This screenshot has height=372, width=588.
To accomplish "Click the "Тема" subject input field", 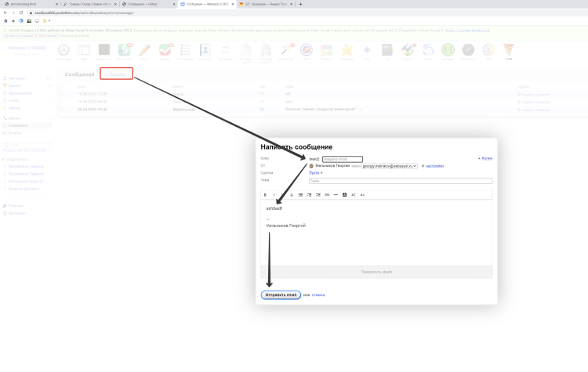I will point(400,181).
